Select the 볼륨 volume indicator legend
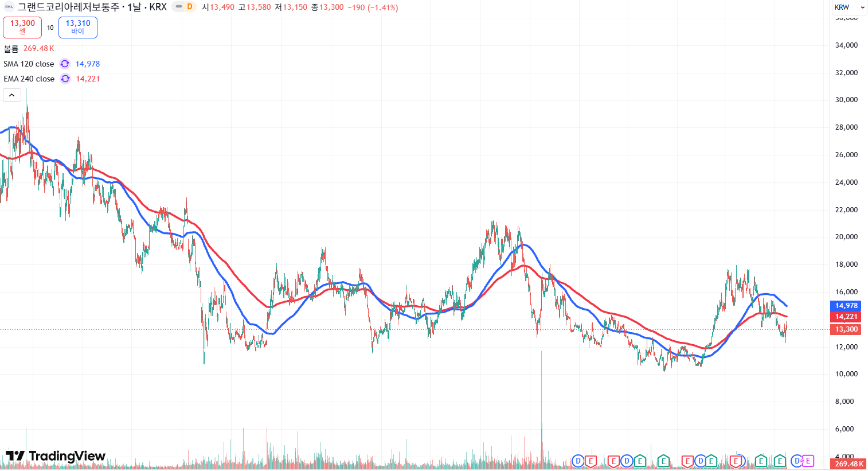The width and height of the screenshot is (868, 471). [x=11, y=49]
